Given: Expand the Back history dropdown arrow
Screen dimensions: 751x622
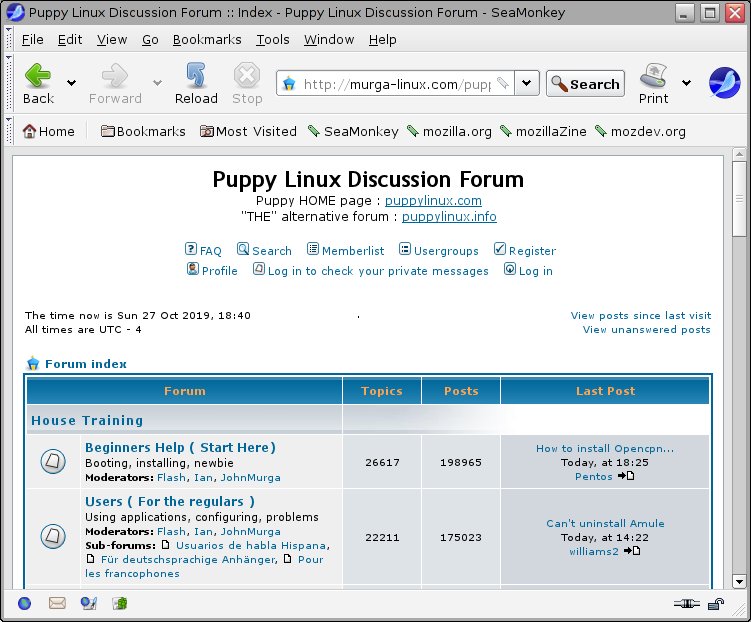Looking at the screenshot, I should tap(71, 83).
